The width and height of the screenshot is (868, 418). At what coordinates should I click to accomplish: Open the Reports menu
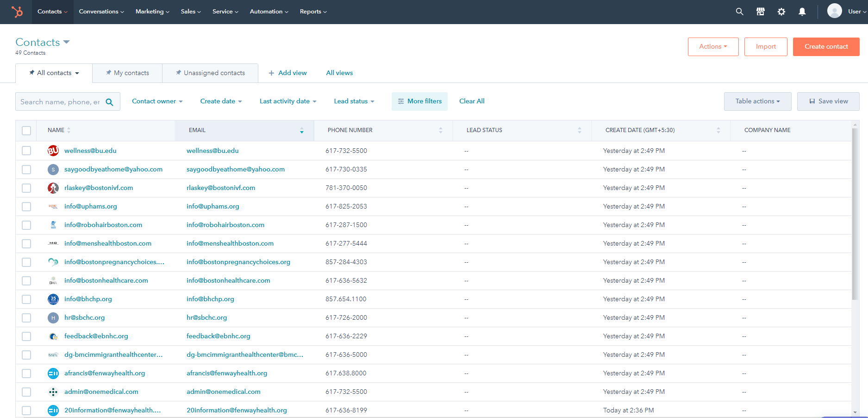click(x=313, y=12)
